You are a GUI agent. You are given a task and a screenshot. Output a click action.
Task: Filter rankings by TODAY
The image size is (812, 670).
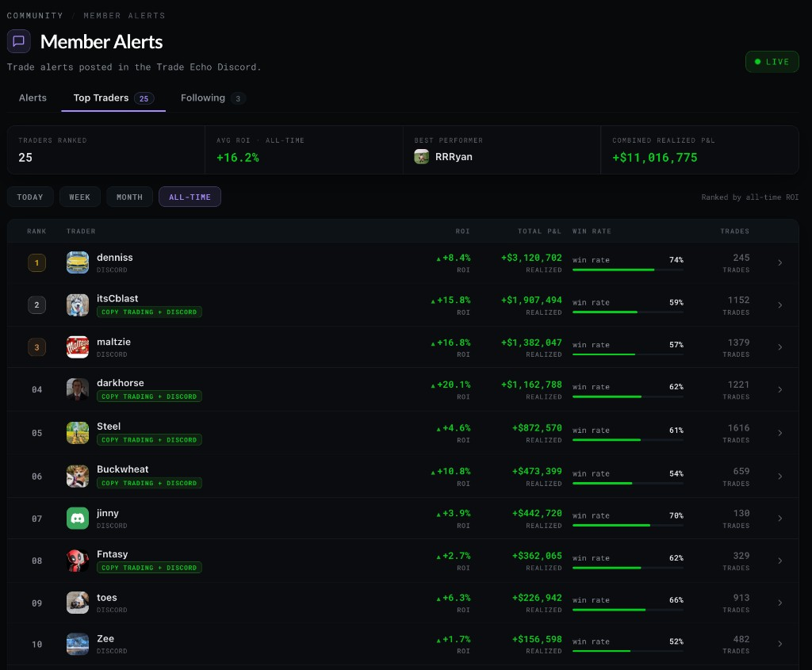point(30,197)
